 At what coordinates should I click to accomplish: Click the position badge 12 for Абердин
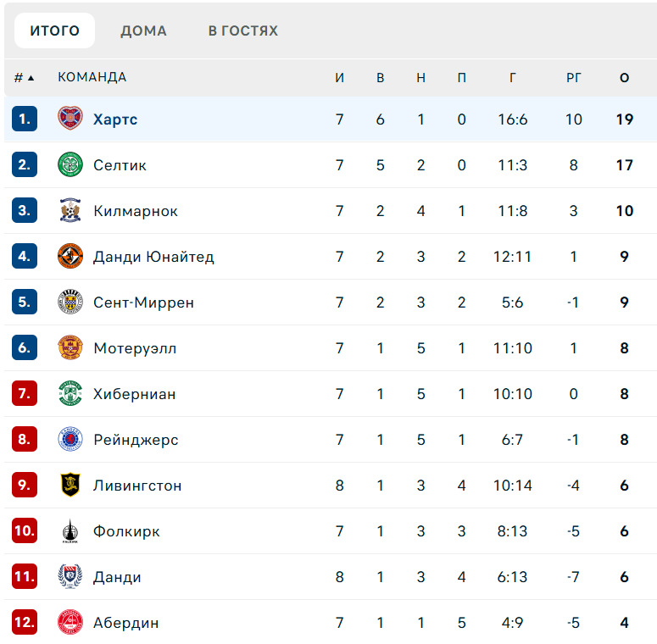25,623
